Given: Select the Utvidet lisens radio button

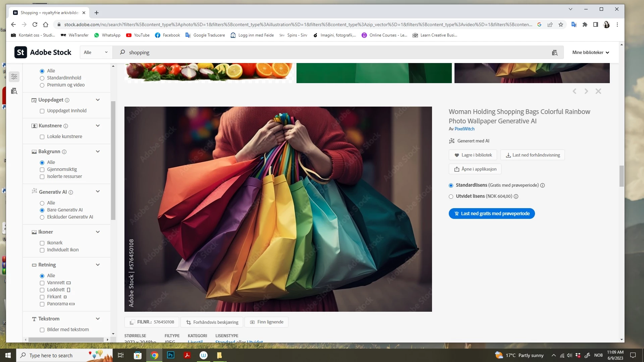Looking at the screenshot, I should point(451,196).
